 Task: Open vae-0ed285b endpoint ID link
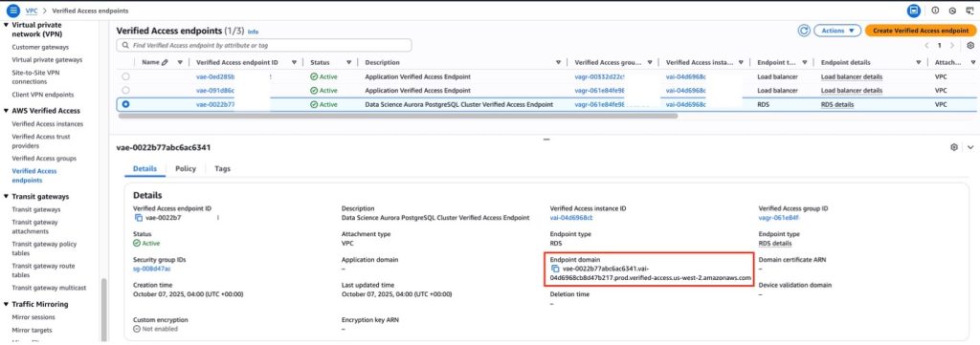pos(215,76)
